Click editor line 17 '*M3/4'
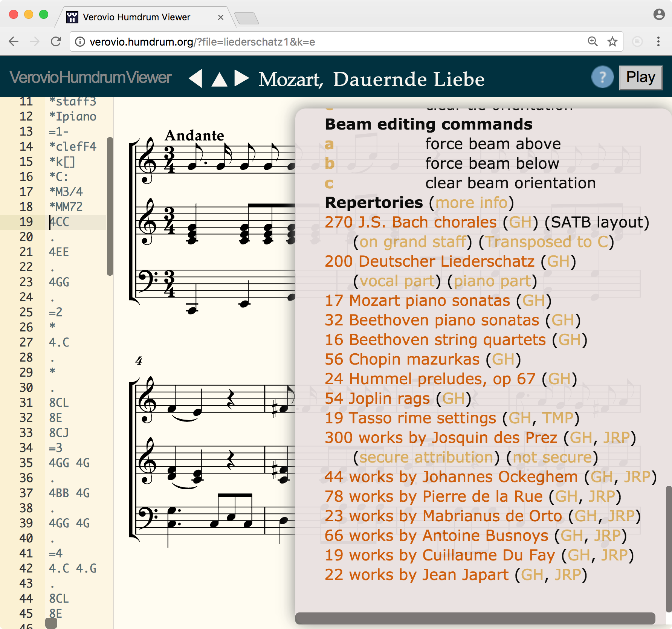This screenshot has height=629, width=672. [x=66, y=192]
